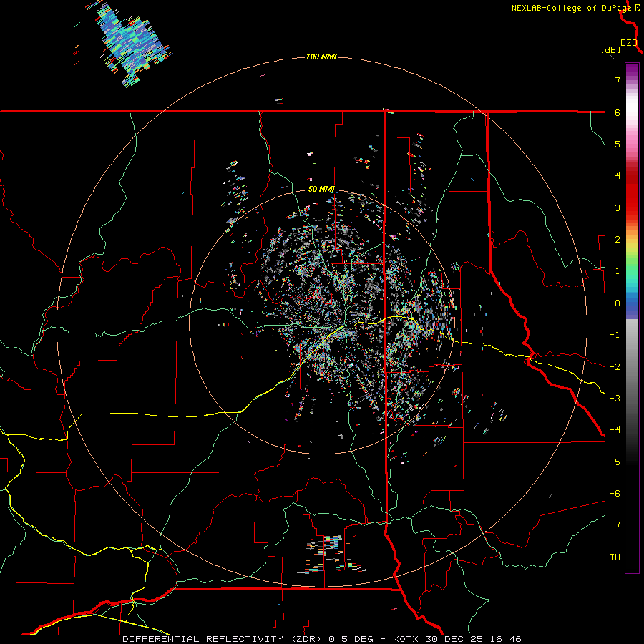Click the -1 value on the color scale
644x644 pixels.
tap(615, 335)
